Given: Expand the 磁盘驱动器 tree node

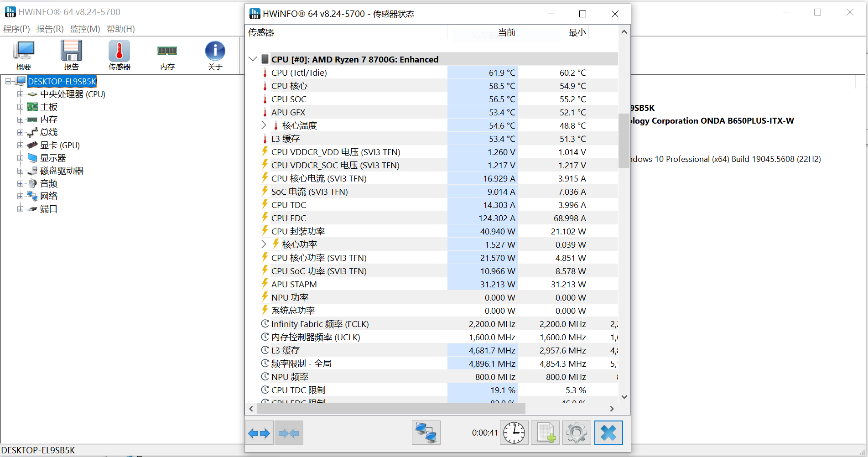Looking at the screenshot, I should click(20, 171).
